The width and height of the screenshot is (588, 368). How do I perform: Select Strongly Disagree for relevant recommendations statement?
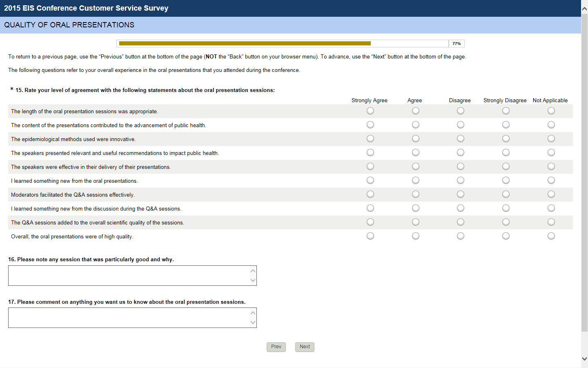pyautogui.click(x=506, y=153)
